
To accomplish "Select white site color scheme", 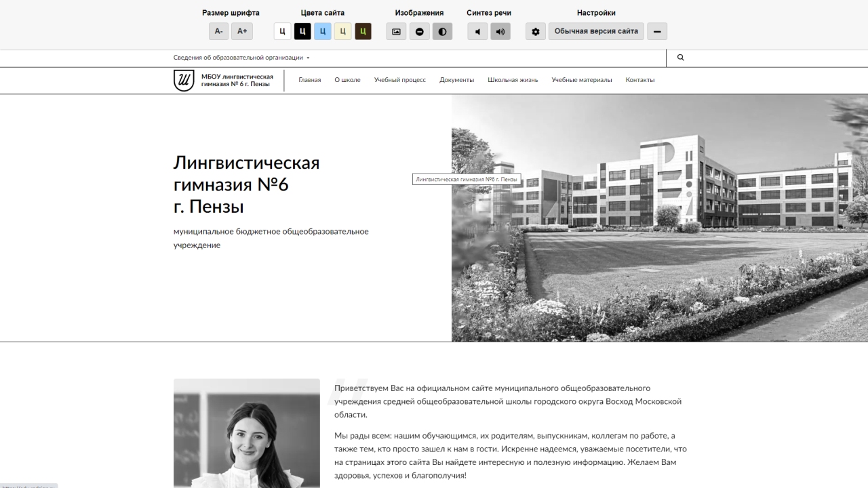I will (x=283, y=31).
